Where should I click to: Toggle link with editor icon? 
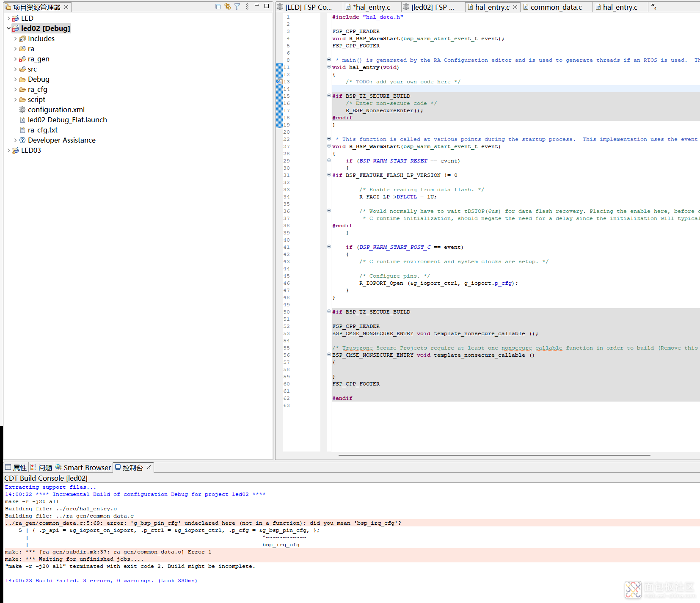pyautogui.click(x=228, y=7)
